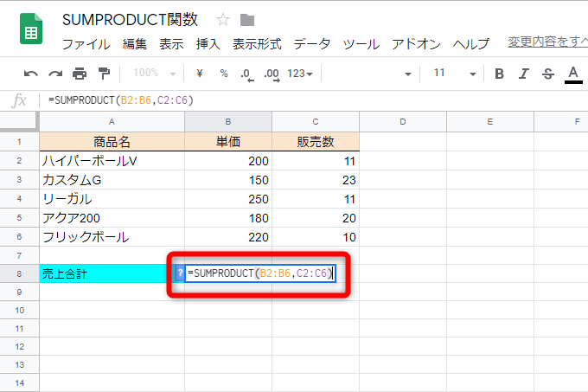The height and width of the screenshot is (392, 588).
Task: Select row 7 header
Action: pyautogui.click(x=20, y=255)
